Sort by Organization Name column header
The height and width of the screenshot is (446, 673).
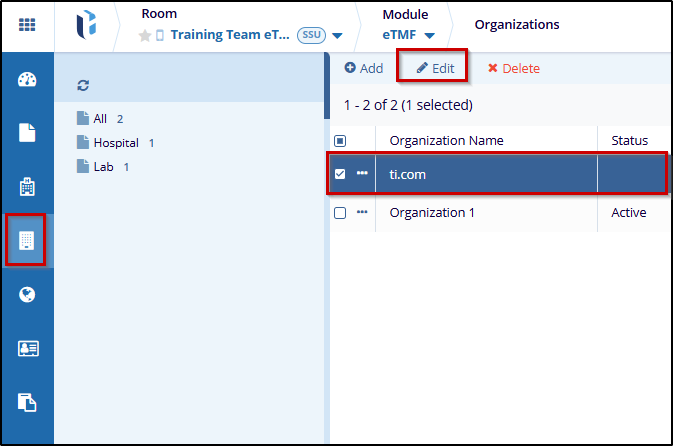[x=446, y=141]
